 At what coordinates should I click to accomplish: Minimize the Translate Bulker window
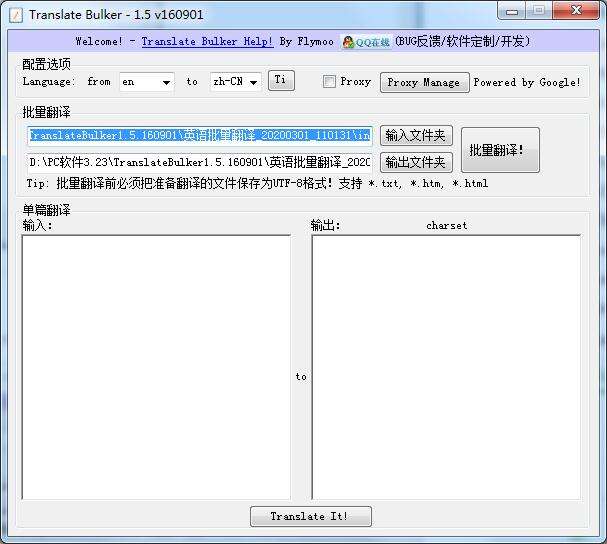coord(511,11)
